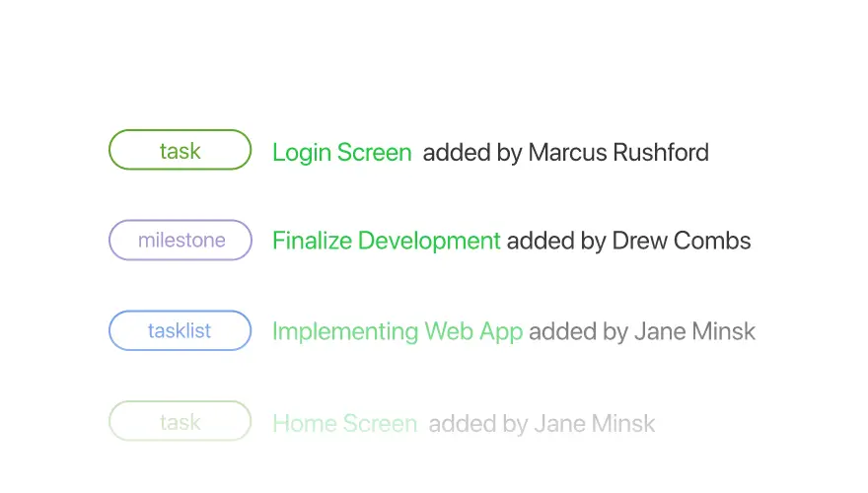The height and width of the screenshot is (493, 868).
Task: Click the green task tag beside Login Screen
Action: (x=180, y=150)
